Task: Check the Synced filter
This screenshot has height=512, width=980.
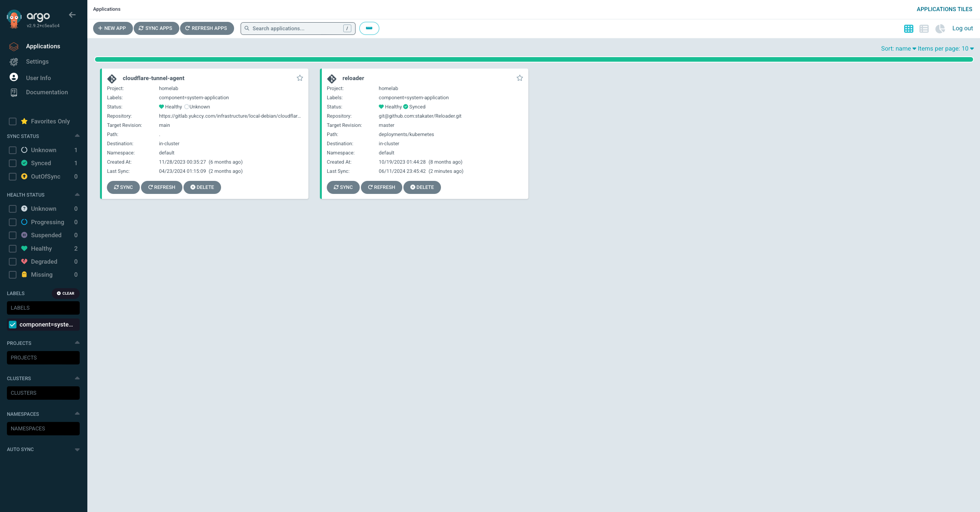Action: 13,163
